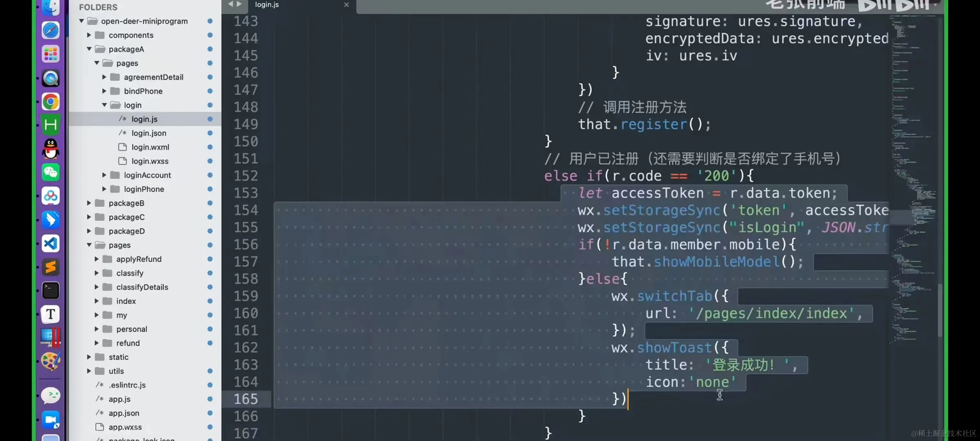This screenshot has height=441, width=980.
Task: Open the Terminal dock icon
Action: click(51, 291)
